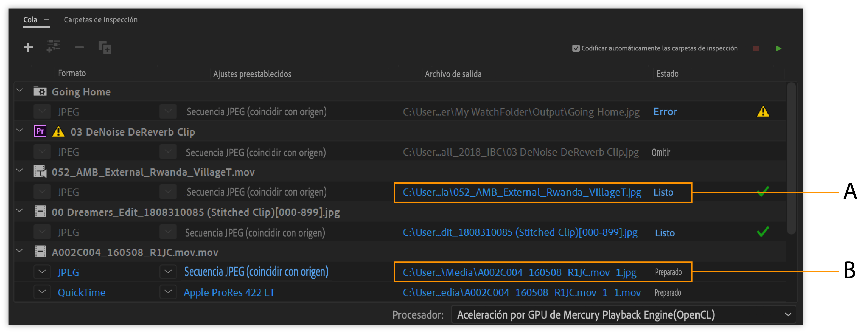Click the Apple ProRes 422 LT preset link

229,293
